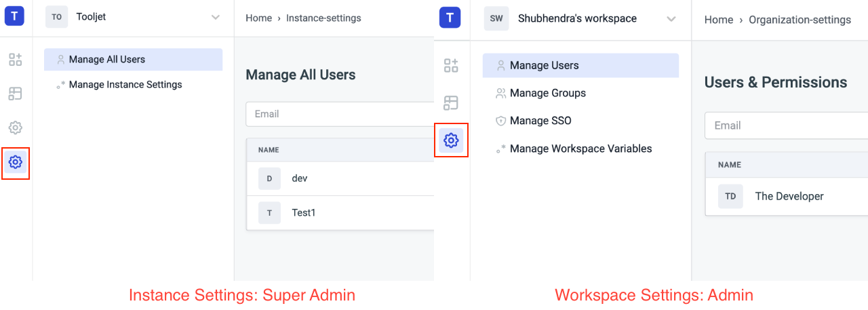868x310 pixels.
Task: Expand the Tooljet workspace dropdown
Action: click(216, 17)
